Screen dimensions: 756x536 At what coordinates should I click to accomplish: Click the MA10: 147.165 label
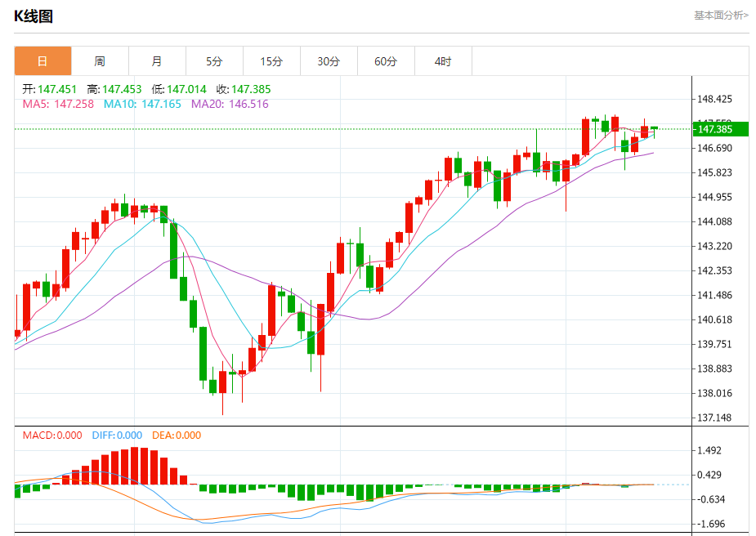pos(142,104)
